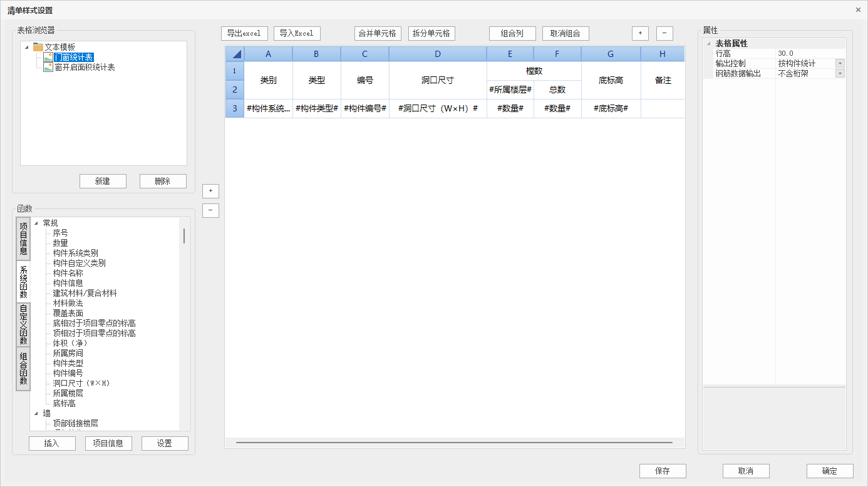
Task: Click the select-all corner triangle in grid
Action: click(x=236, y=54)
